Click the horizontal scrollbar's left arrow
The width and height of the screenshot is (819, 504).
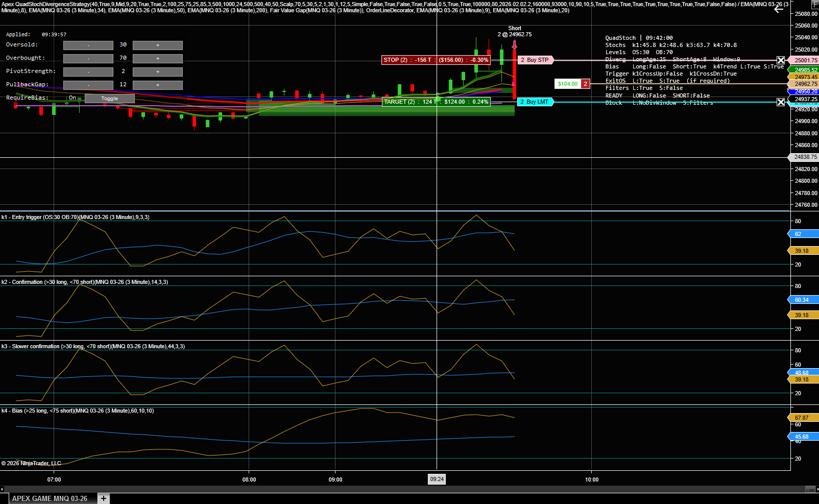(x=2, y=489)
